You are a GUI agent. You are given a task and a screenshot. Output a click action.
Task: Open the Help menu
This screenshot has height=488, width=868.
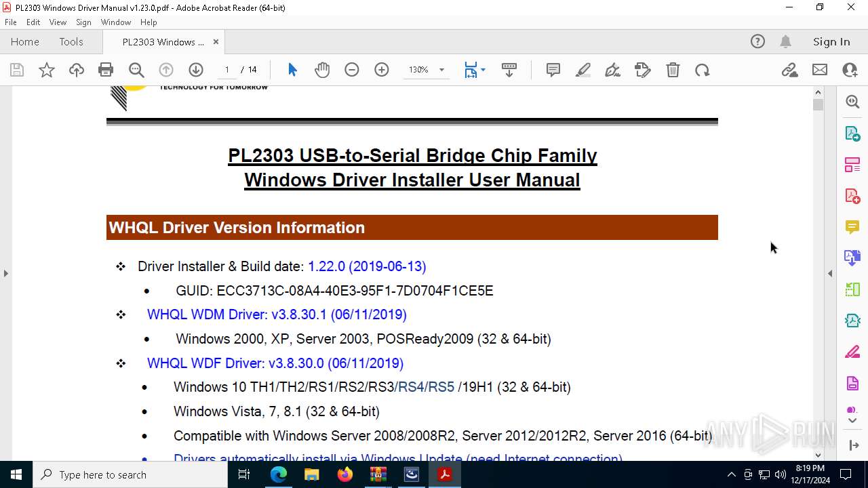coord(149,22)
